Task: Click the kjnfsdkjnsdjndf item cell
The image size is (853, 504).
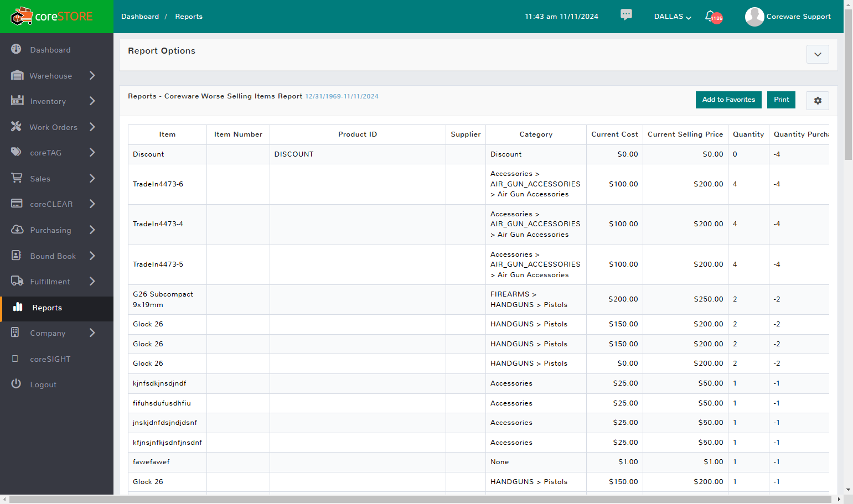Action: coord(167,383)
